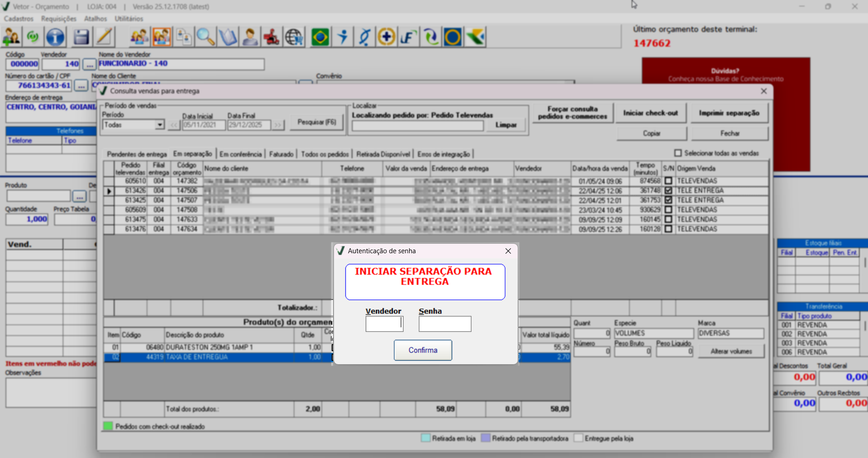Click the magnifying glass search icon
This screenshot has height=458, width=868.
(205, 37)
